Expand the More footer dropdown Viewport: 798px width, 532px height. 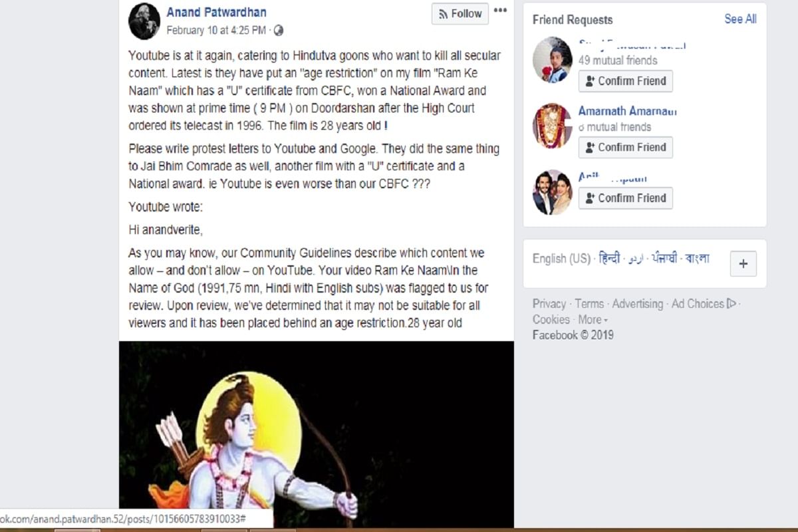[x=593, y=320]
